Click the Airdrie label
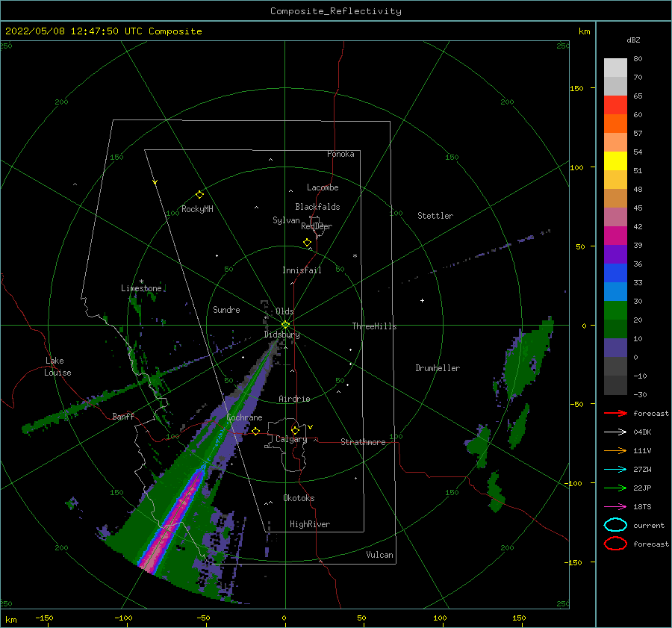672x628 pixels. pyautogui.click(x=294, y=399)
